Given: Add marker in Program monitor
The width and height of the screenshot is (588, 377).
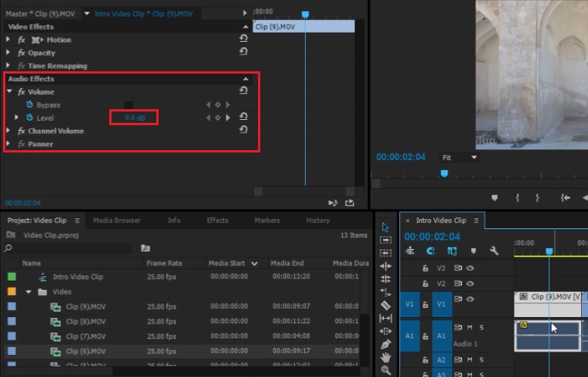Looking at the screenshot, I should tap(495, 197).
